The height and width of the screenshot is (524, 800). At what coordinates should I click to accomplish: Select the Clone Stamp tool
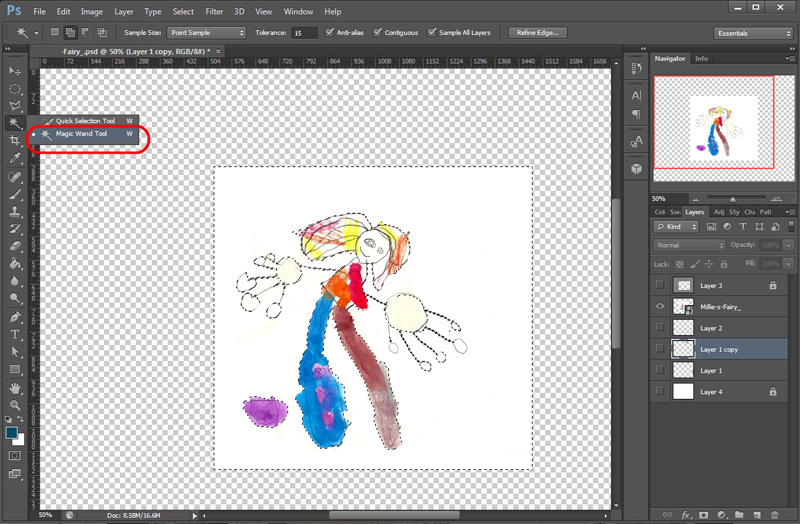(15, 211)
